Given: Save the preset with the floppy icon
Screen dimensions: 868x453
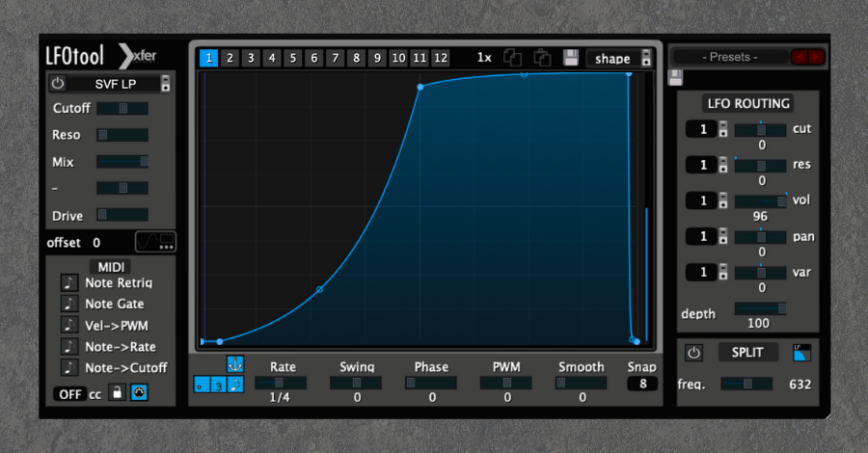Looking at the screenshot, I should click(x=675, y=77).
